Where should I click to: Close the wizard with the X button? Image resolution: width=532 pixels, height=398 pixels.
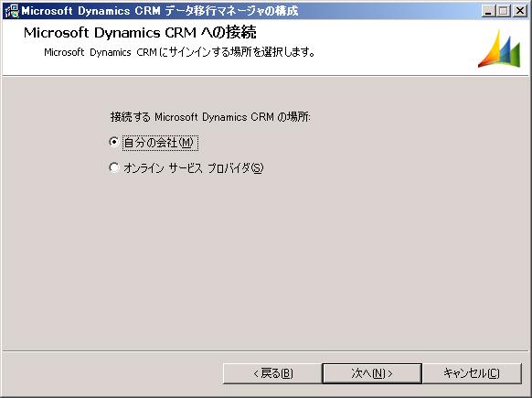pyautogui.click(x=519, y=11)
